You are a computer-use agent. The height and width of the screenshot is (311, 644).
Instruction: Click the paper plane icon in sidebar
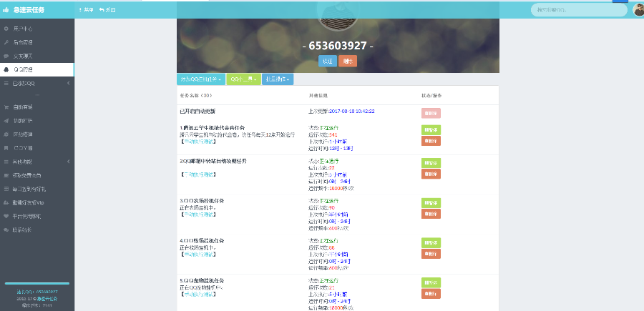(x=6, y=121)
